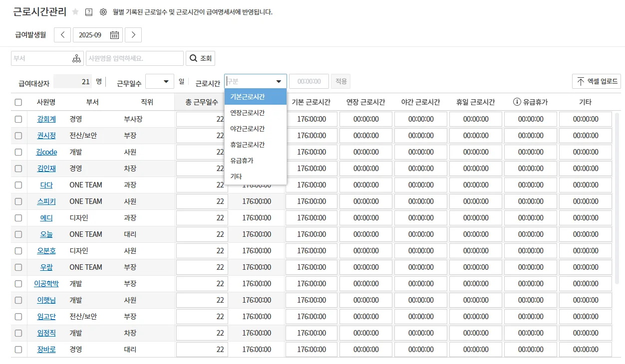Click the organization chart icon in the 부서 field
Screen dimensions: 625x364
click(x=76, y=58)
